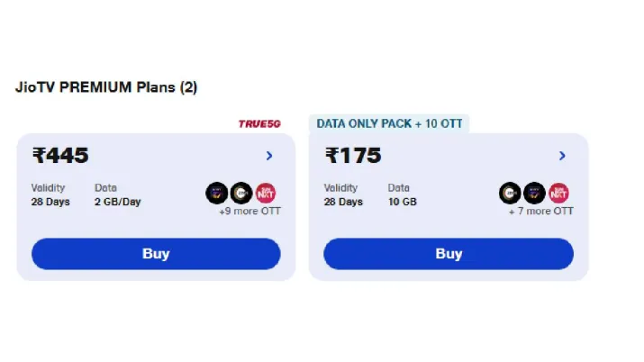Image resolution: width=644 pixels, height=362 pixels.
Task: Show the +9 more OTT list
Action: tap(249, 212)
